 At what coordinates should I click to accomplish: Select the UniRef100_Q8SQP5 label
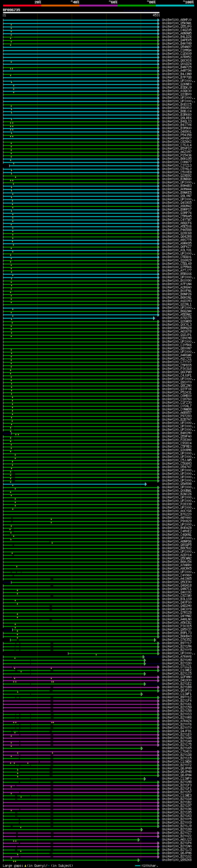(176, 545)
